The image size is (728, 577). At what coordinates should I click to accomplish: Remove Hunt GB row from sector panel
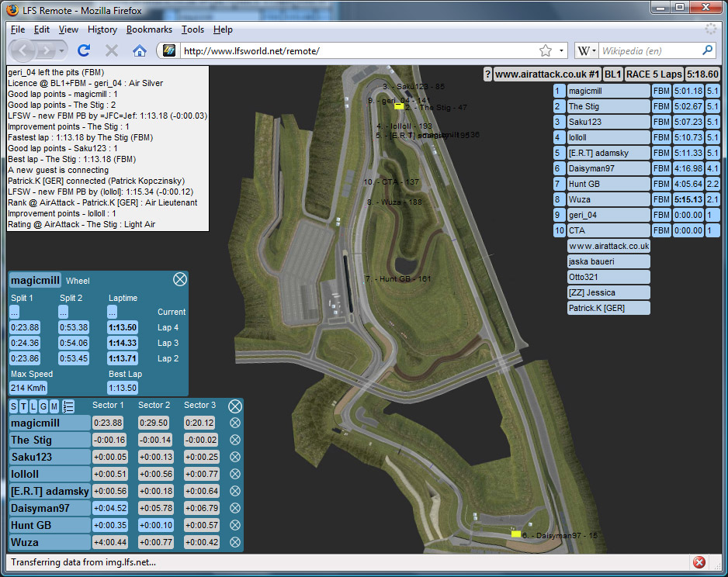(x=235, y=525)
